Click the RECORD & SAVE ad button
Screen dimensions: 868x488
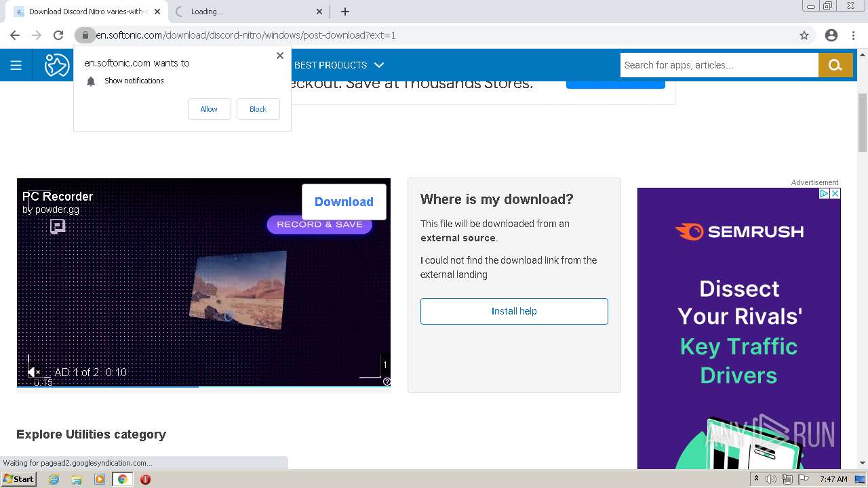[x=319, y=224]
